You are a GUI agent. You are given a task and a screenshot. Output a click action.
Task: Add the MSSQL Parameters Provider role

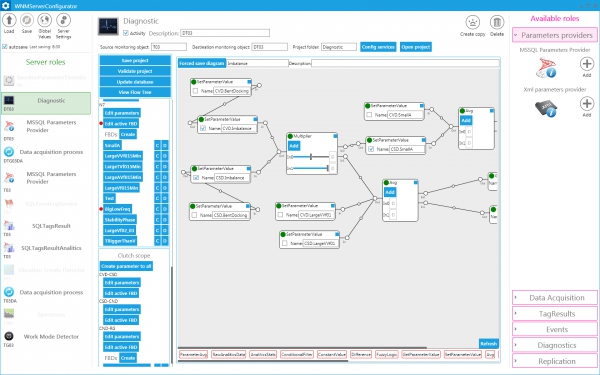(587, 64)
